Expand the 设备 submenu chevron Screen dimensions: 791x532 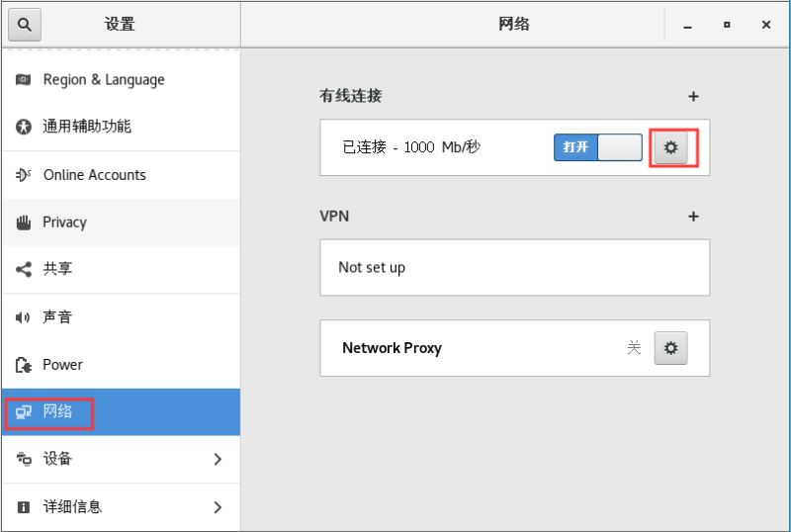point(218,459)
